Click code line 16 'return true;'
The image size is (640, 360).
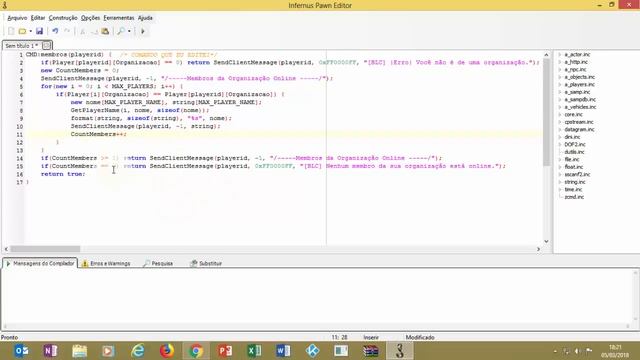pyautogui.click(x=63, y=174)
